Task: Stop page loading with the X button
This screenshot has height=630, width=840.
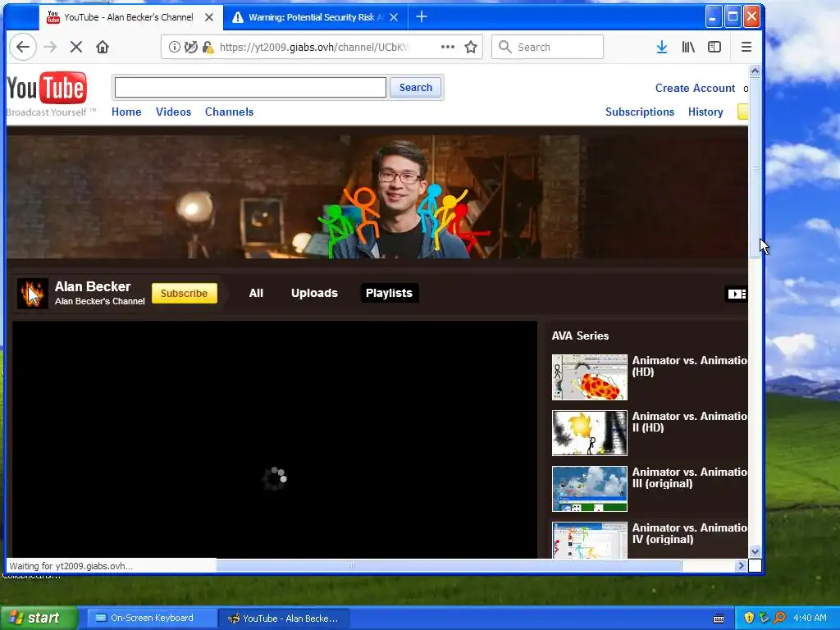Action: point(76,47)
